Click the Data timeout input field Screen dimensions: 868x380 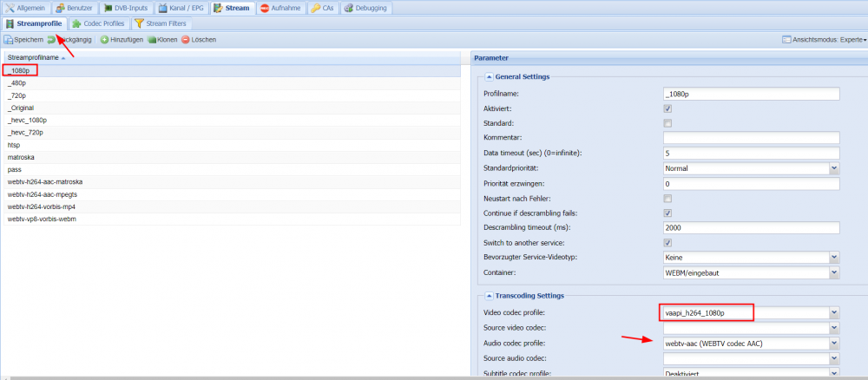click(x=751, y=153)
